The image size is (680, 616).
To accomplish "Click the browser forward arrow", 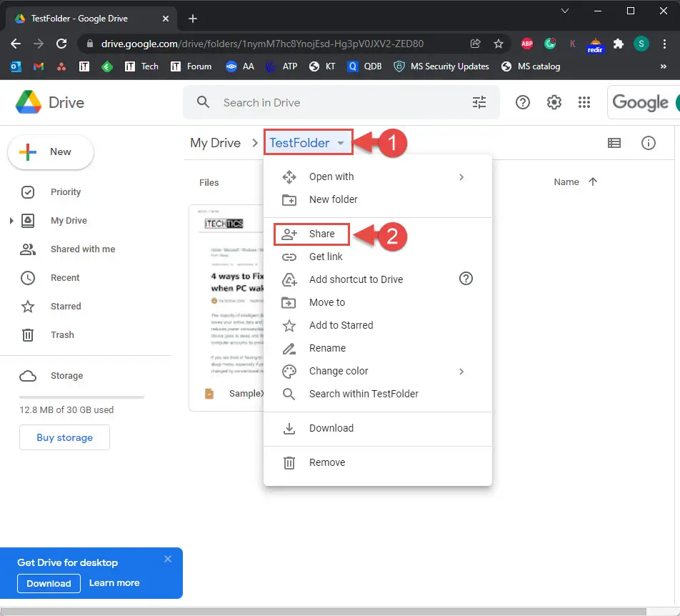I will [39, 44].
